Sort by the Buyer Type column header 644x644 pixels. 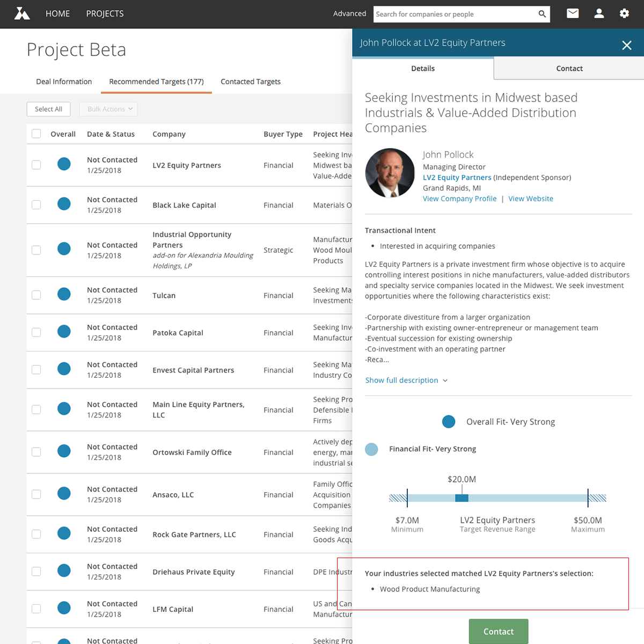click(283, 134)
